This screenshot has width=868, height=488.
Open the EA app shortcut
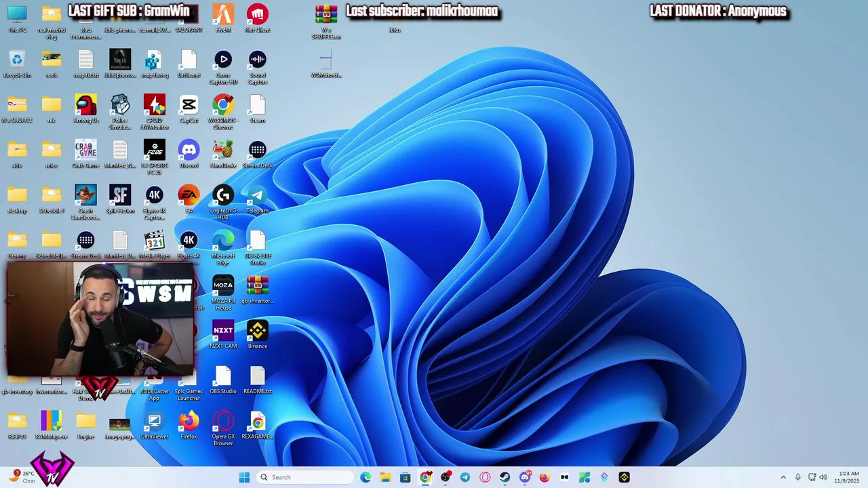pyautogui.click(x=189, y=199)
